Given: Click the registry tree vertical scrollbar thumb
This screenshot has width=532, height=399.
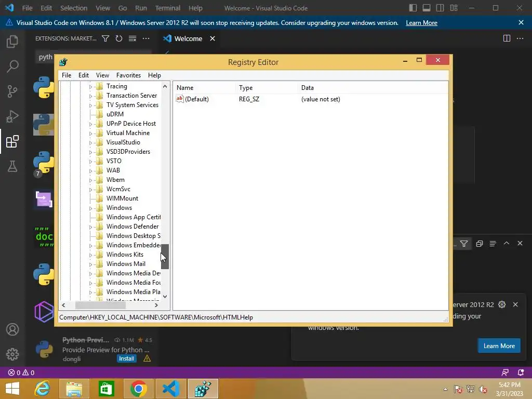Looking at the screenshot, I should point(165,257).
